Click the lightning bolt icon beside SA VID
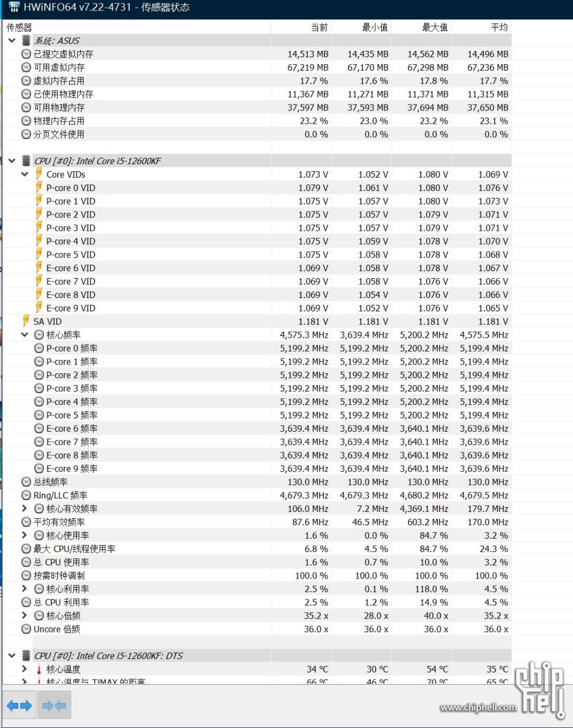This screenshot has width=573, height=728. (x=26, y=321)
